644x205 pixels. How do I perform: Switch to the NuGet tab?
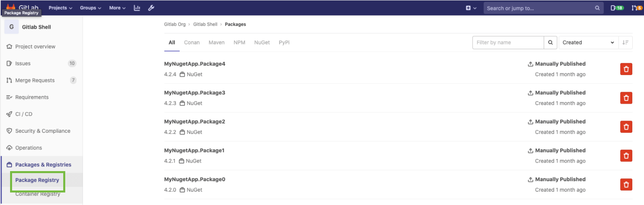pos(262,42)
